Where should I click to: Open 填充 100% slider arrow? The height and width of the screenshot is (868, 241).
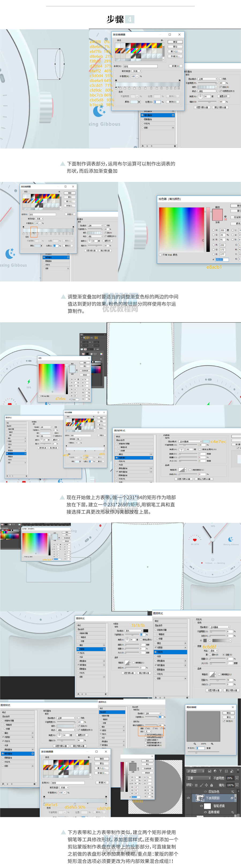pyautogui.click(x=237, y=785)
